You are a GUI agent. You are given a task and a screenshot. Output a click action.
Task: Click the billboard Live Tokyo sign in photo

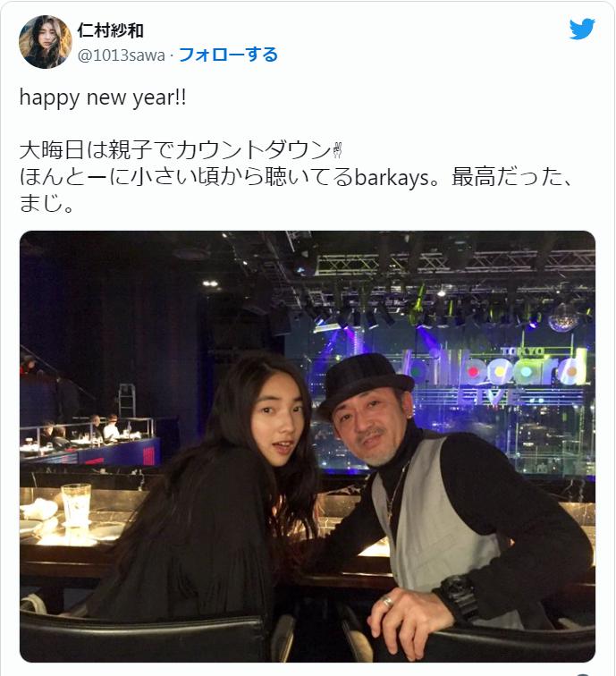[x=495, y=373]
